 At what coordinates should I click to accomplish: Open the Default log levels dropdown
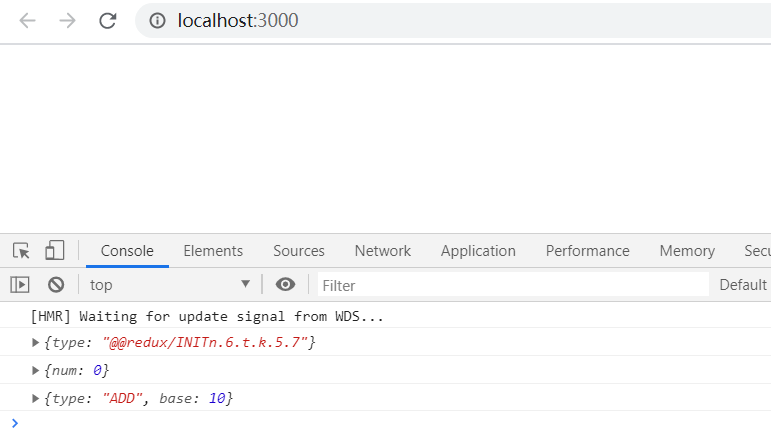point(745,285)
